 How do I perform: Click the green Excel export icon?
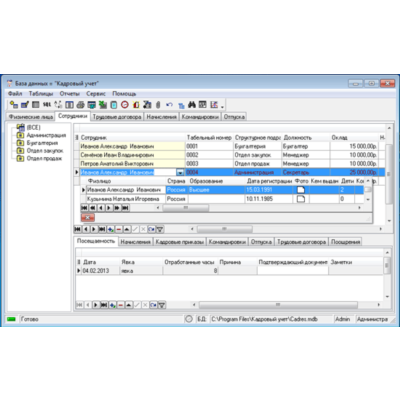[103, 105]
